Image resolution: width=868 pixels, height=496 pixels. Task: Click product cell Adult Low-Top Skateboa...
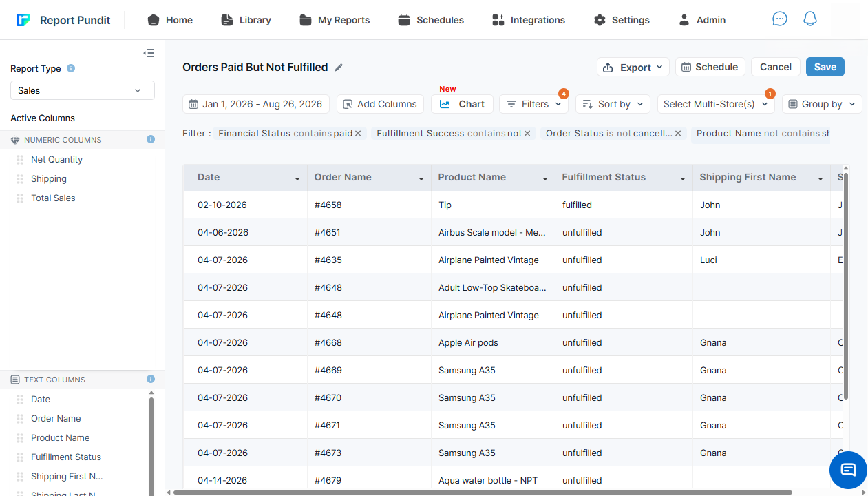(x=493, y=287)
